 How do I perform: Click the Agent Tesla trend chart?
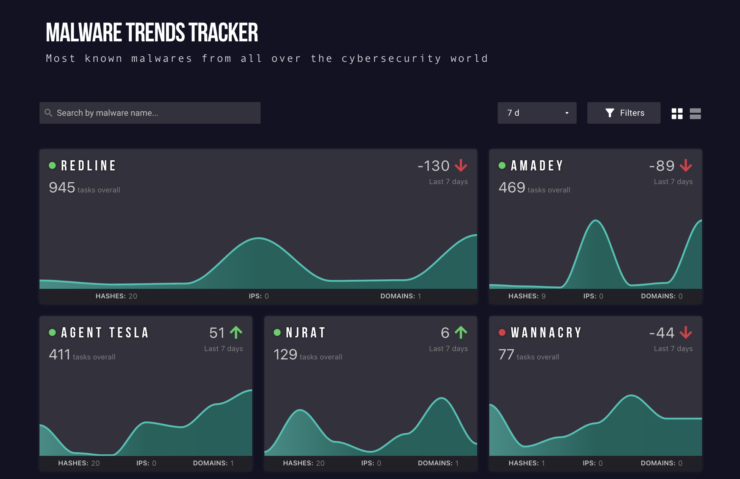146,422
